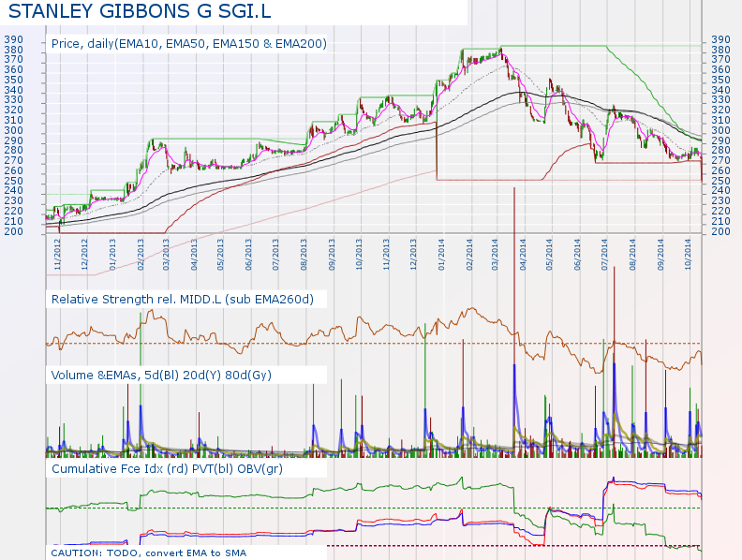Click the 06/2013 date label on the time axis
Image resolution: width=742 pixels, height=560 pixels.
[248, 255]
